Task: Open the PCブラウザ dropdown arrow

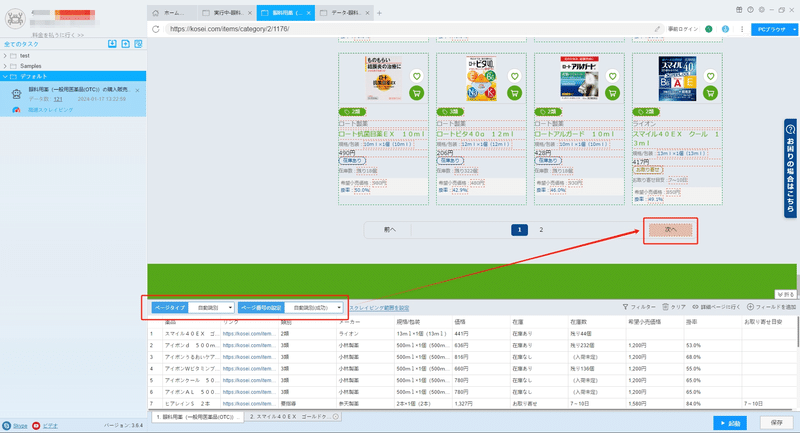Action: [x=794, y=30]
